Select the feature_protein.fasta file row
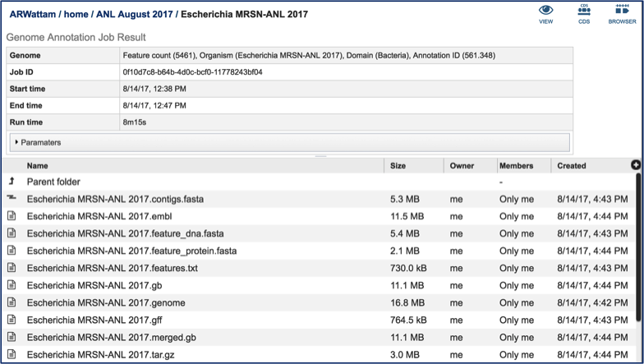The height and width of the screenshot is (364, 644). (x=131, y=251)
